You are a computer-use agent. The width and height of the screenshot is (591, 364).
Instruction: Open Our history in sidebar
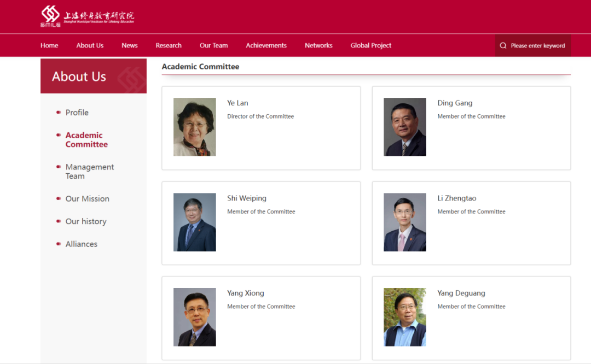tap(86, 221)
